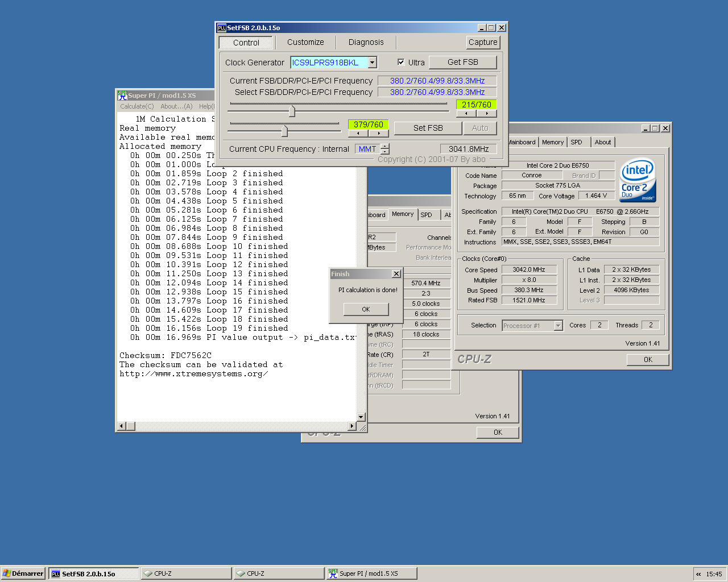Image resolution: width=728 pixels, height=582 pixels.
Task: Click OK in the Finish dialog
Action: pos(366,309)
